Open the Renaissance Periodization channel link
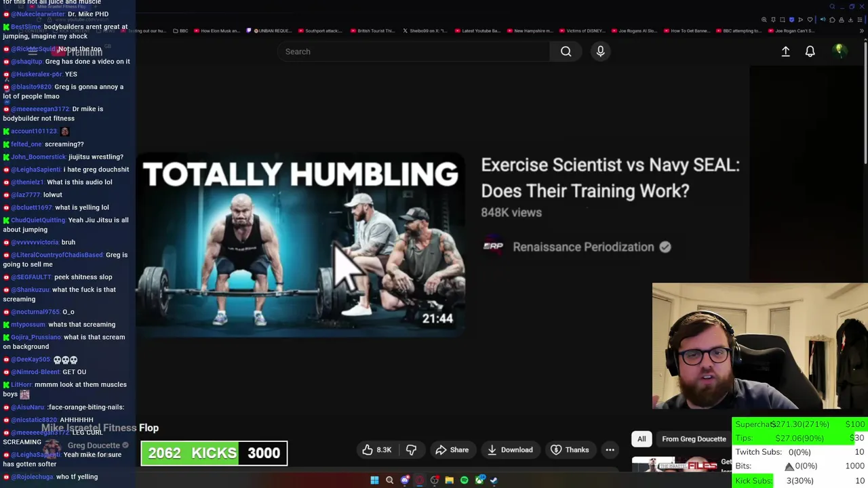Viewport: 868px width, 488px height. (583, 247)
